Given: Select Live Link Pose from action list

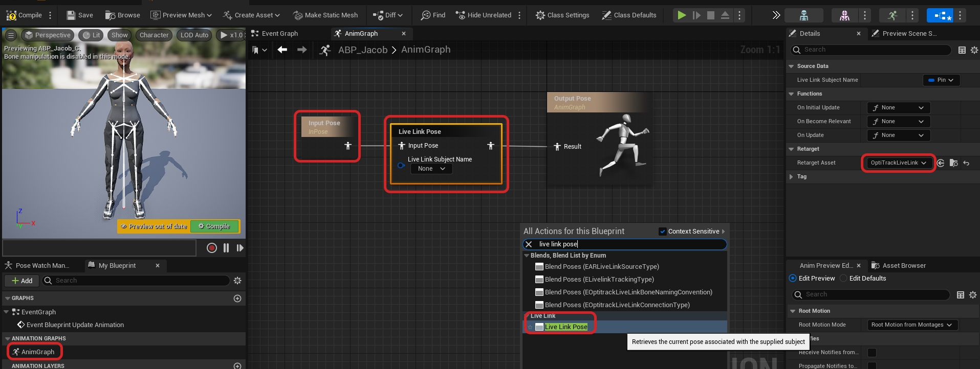Looking at the screenshot, I should [x=565, y=327].
